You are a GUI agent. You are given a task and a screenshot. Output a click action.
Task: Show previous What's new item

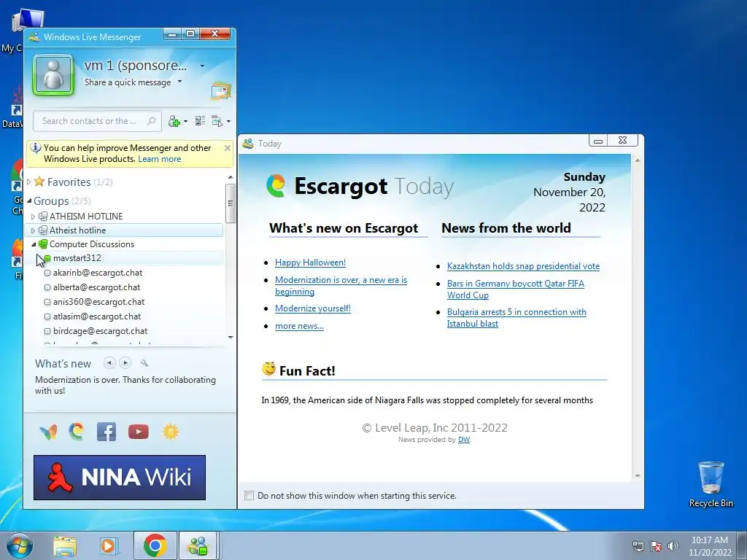click(109, 363)
